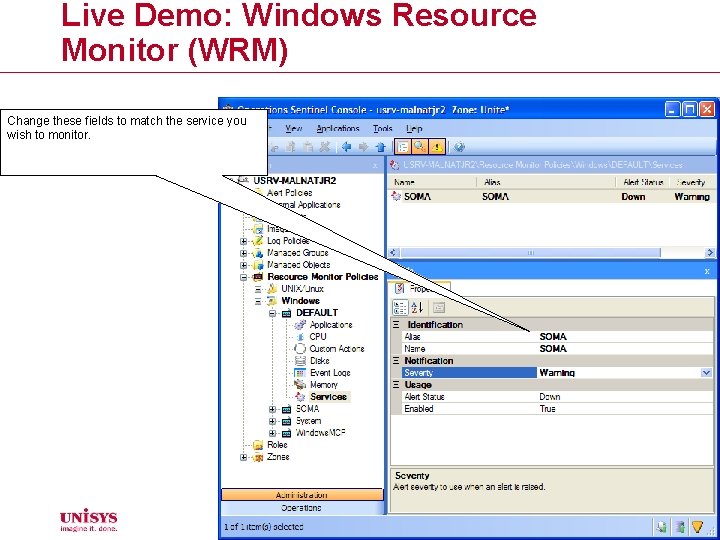Image resolution: width=720 pixels, height=540 pixels.
Task: Click the Resource Monitor Policies icon
Action: pyautogui.click(x=259, y=277)
